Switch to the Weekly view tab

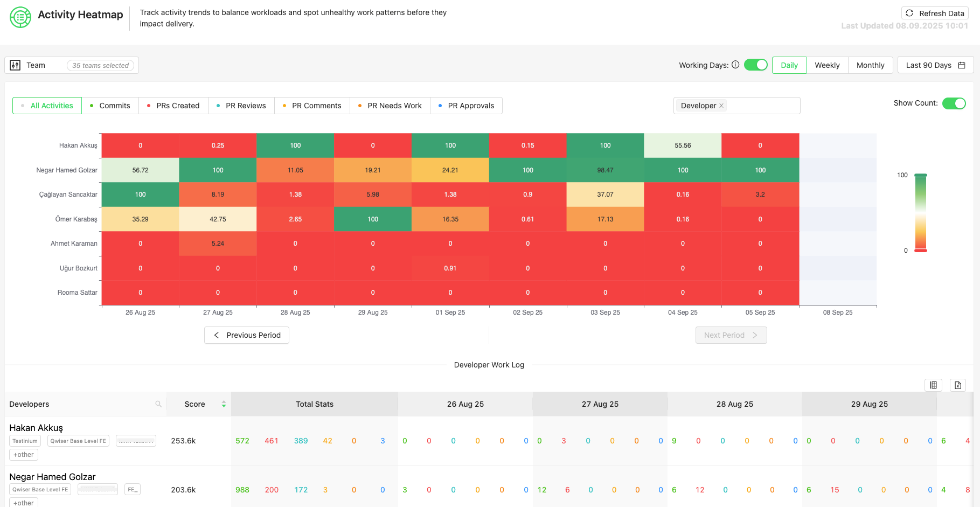(x=827, y=65)
